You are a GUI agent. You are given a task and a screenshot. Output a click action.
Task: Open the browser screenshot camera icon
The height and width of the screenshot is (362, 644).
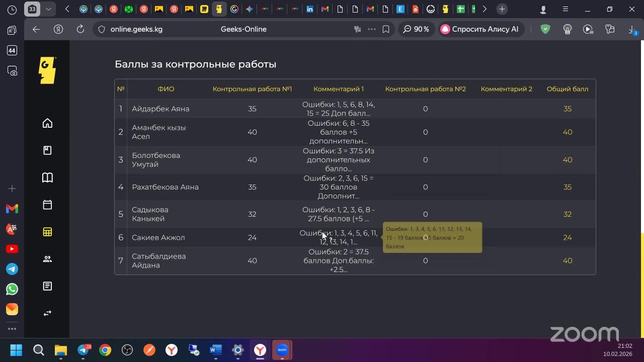coord(12,71)
